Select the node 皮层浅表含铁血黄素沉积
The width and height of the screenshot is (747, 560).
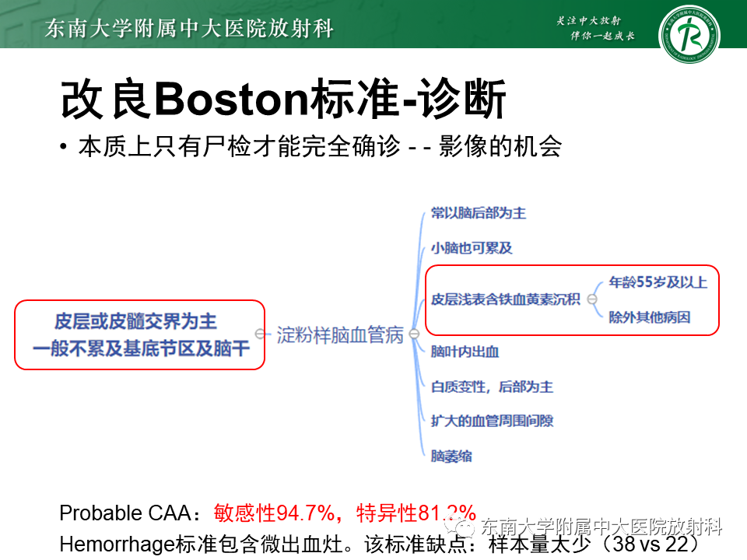[506, 299]
